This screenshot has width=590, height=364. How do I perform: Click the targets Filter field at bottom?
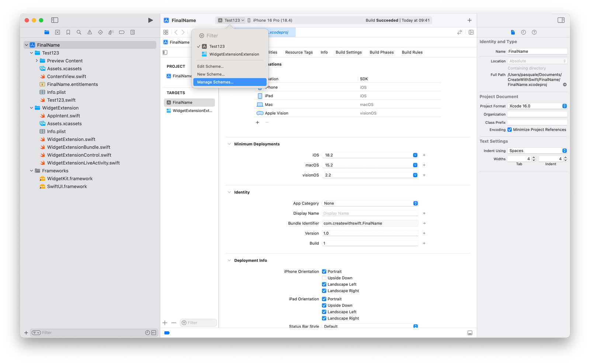pos(198,322)
